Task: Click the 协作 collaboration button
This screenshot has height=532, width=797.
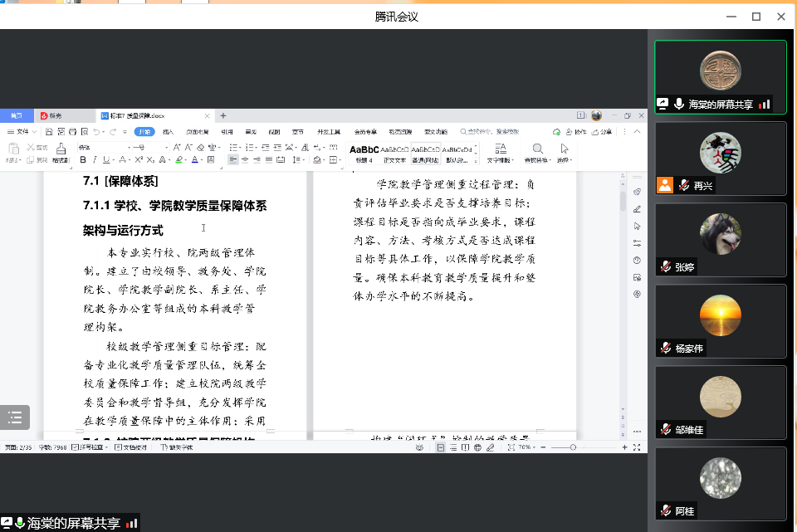Action: coord(575,132)
